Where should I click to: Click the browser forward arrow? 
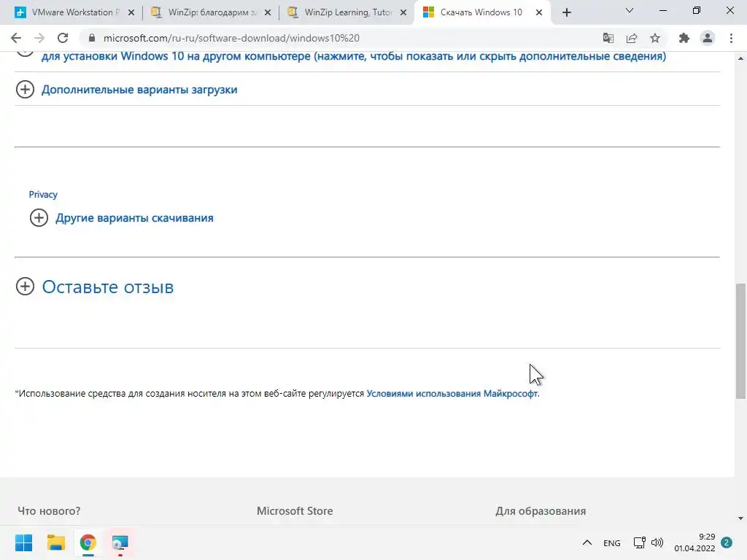pyautogui.click(x=39, y=38)
